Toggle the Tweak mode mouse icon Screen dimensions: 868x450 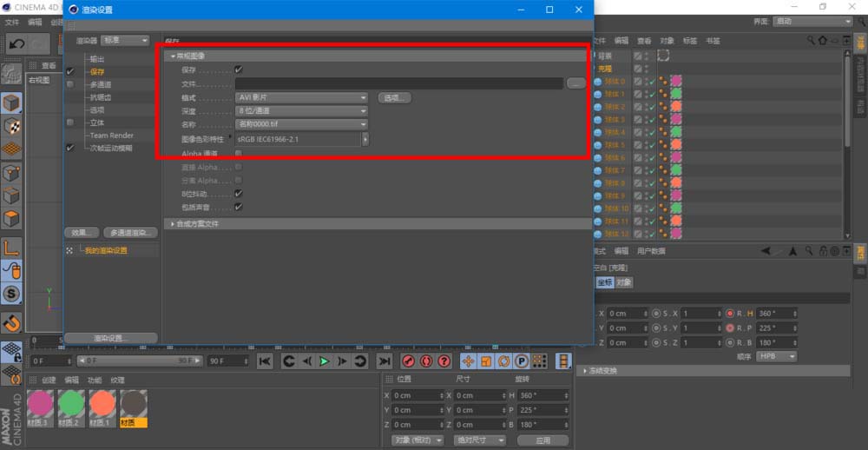(11, 270)
